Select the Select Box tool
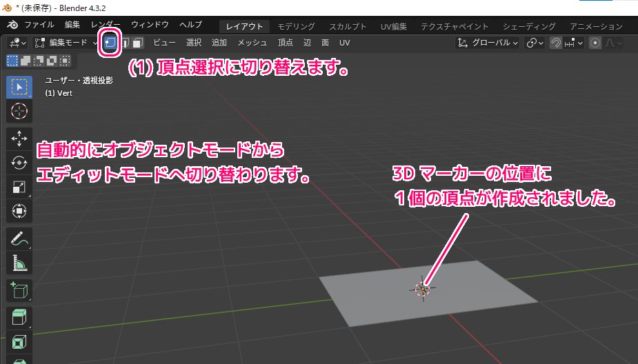The height and width of the screenshot is (364, 638). click(19, 87)
